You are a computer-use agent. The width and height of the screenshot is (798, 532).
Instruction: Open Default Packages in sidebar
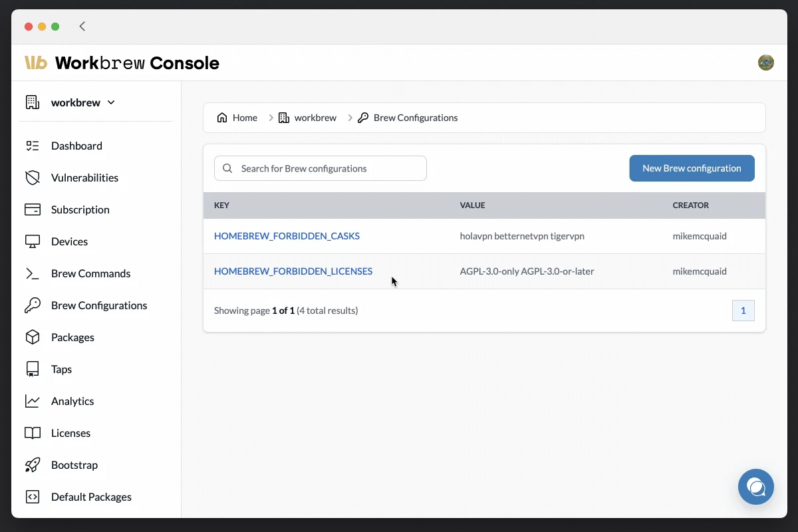click(x=91, y=497)
